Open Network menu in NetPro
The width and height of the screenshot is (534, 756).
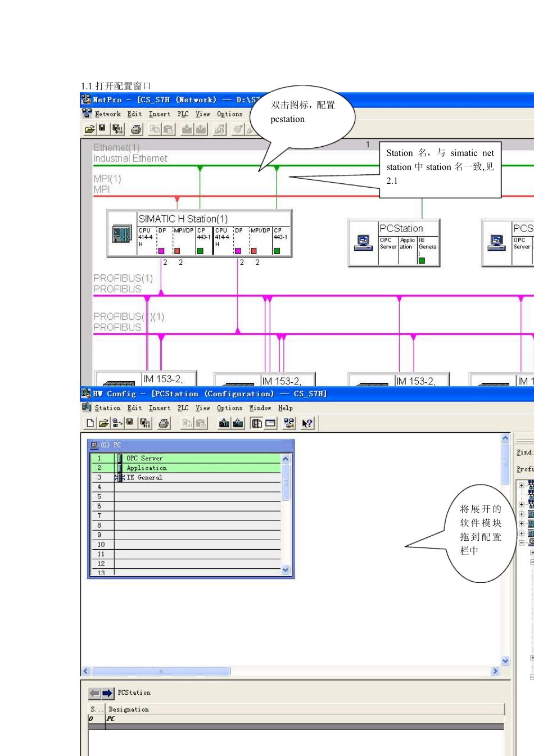click(107, 114)
